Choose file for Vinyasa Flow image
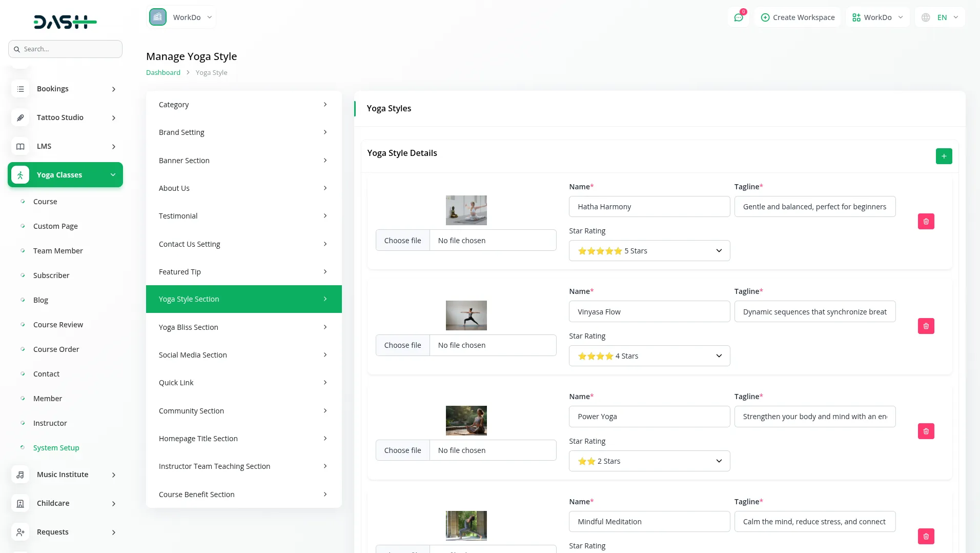 (403, 345)
